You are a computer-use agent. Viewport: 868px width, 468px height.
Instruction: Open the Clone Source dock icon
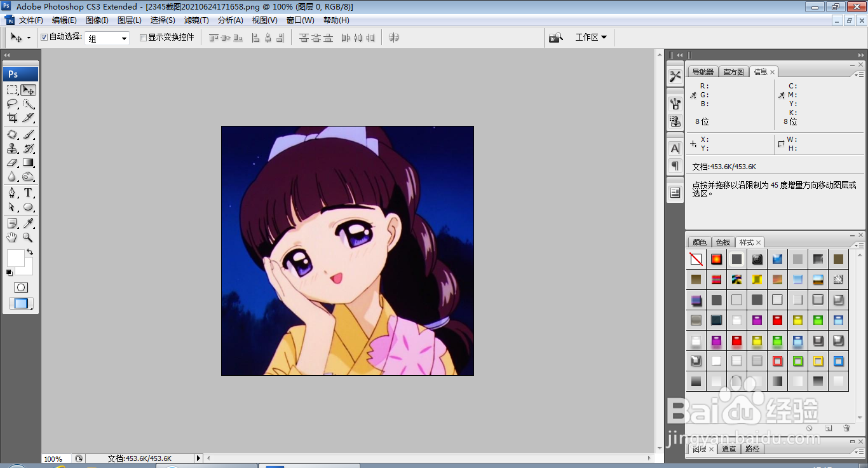point(675,121)
